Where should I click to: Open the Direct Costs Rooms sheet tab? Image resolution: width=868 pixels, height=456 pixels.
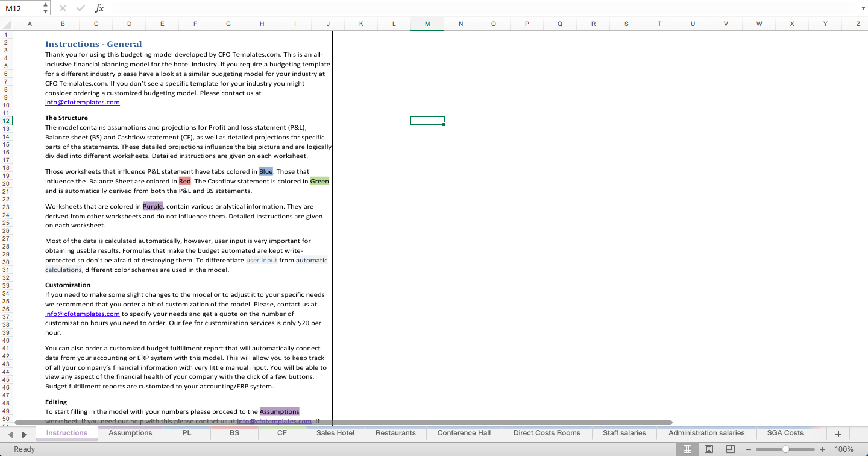(547, 433)
